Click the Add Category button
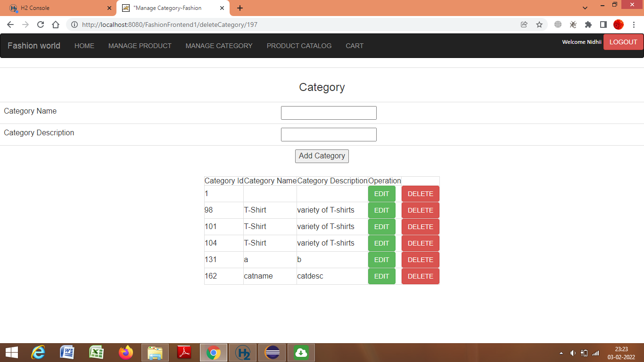This screenshot has width=644, height=362. click(322, 156)
